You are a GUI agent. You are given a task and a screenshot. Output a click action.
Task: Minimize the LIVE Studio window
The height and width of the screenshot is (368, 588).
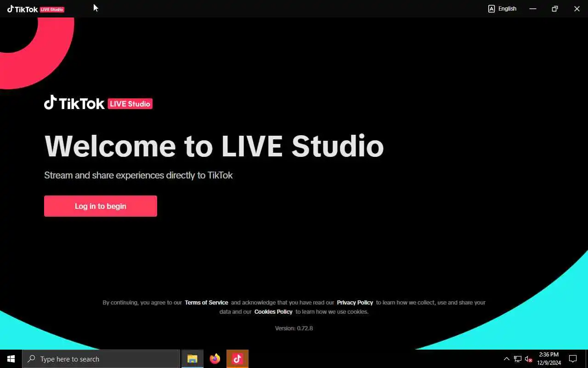tap(533, 9)
